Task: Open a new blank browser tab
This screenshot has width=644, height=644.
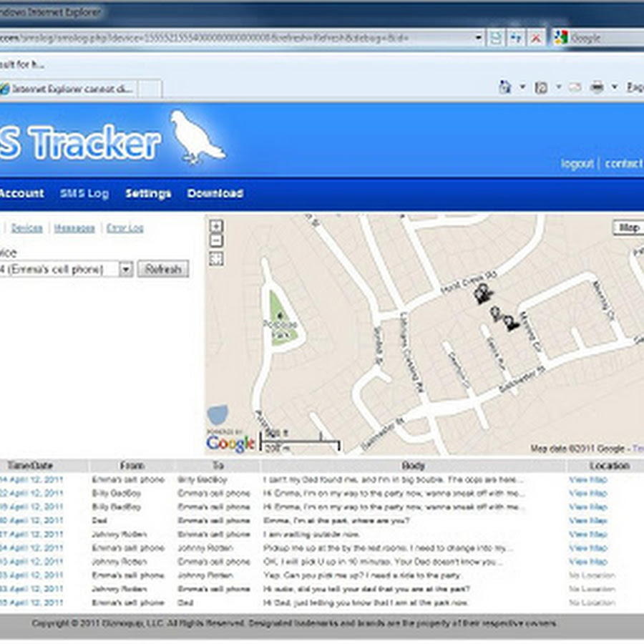Action: pos(150,89)
